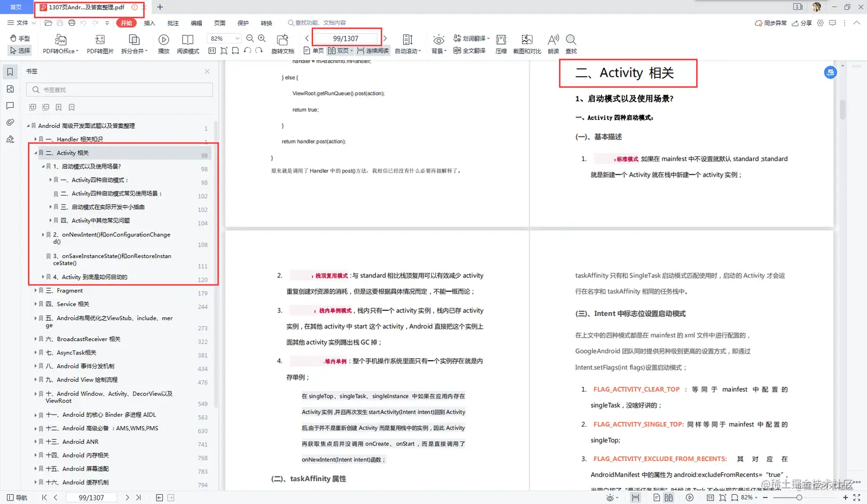Expand 一、Handler 相关知识 bookmark
867x504 pixels.
tap(36, 139)
